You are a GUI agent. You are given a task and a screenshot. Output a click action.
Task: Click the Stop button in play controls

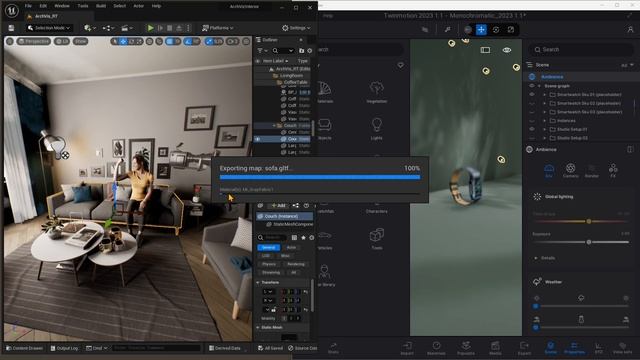pos(169,28)
